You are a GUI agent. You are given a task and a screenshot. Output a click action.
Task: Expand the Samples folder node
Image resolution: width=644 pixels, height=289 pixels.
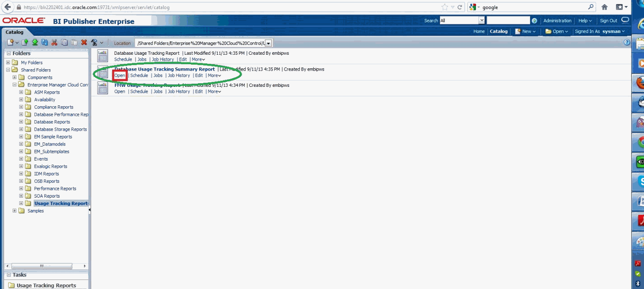pyautogui.click(x=14, y=211)
